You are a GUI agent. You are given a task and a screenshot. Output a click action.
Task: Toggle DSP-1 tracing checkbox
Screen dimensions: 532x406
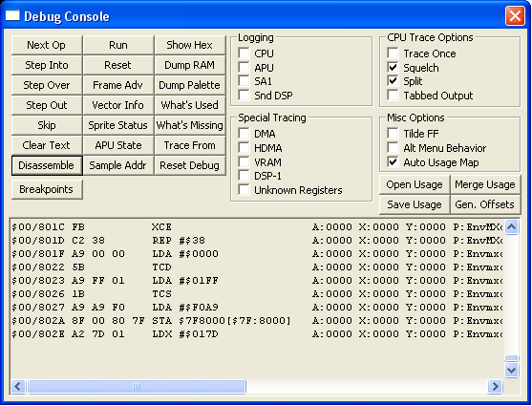[244, 176]
